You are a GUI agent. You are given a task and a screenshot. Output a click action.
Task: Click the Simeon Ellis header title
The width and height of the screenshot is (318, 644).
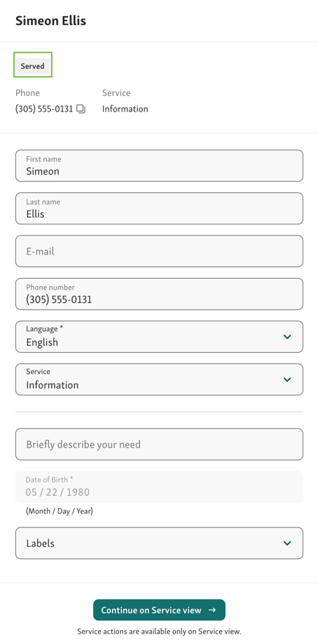point(51,21)
